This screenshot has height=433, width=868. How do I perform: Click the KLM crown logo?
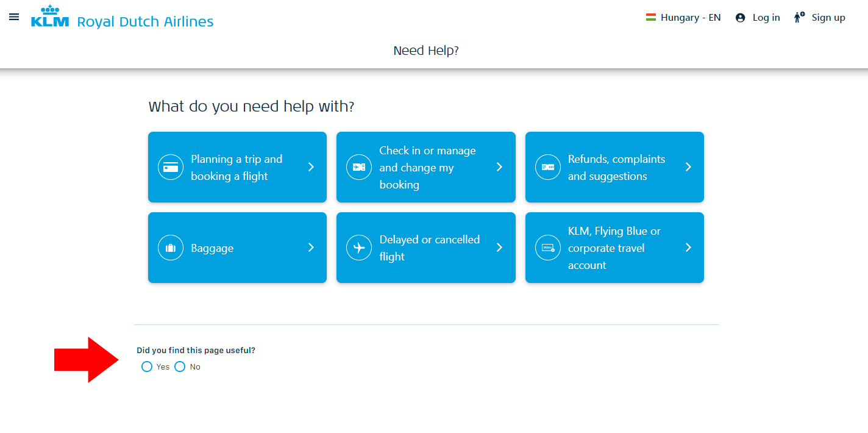pyautogui.click(x=51, y=16)
